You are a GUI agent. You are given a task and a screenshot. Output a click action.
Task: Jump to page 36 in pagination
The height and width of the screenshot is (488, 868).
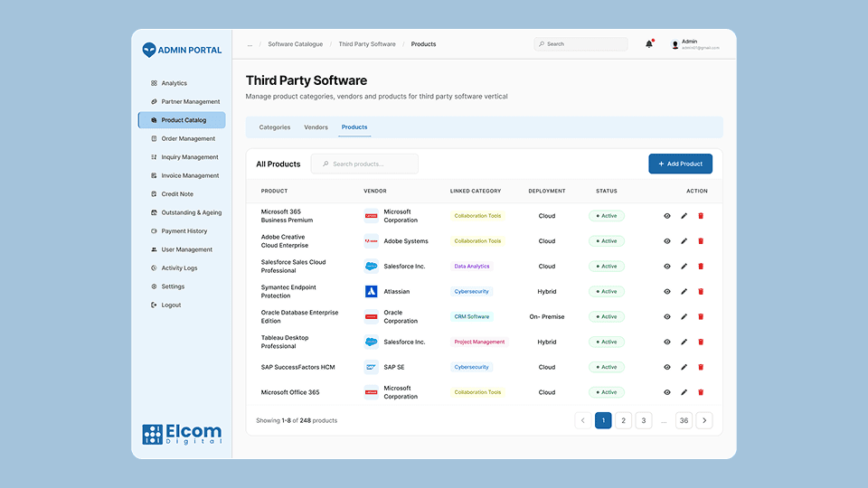coord(684,420)
